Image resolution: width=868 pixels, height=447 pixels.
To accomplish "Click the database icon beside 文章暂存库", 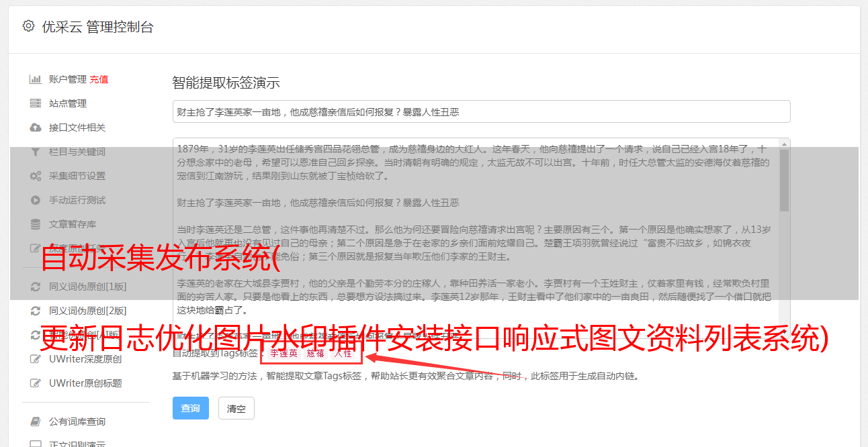I will (x=36, y=224).
